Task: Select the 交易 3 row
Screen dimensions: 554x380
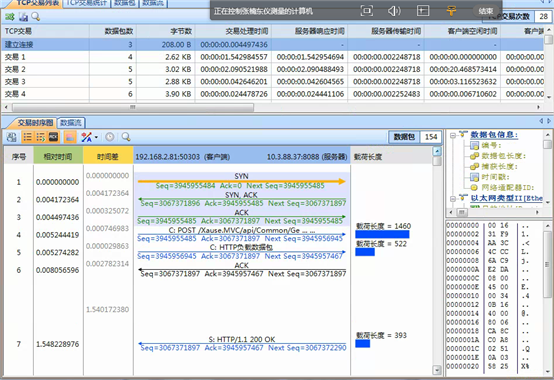Action: [x=272, y=82]
